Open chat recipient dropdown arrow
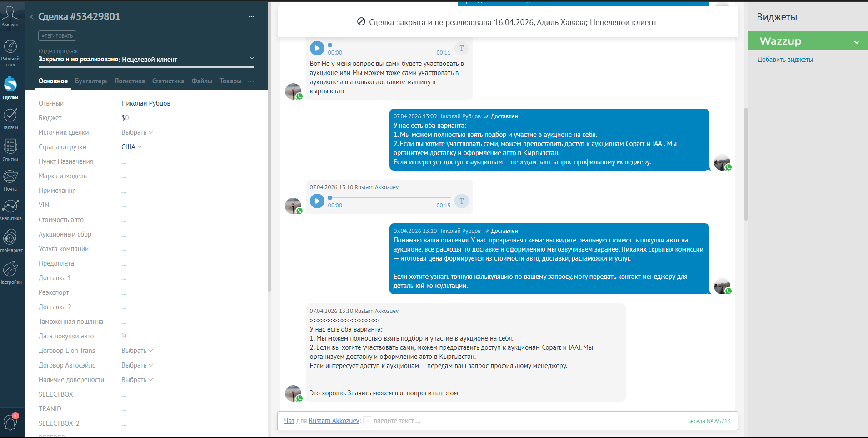The image size is (868, 438). (x=368, y=421)
